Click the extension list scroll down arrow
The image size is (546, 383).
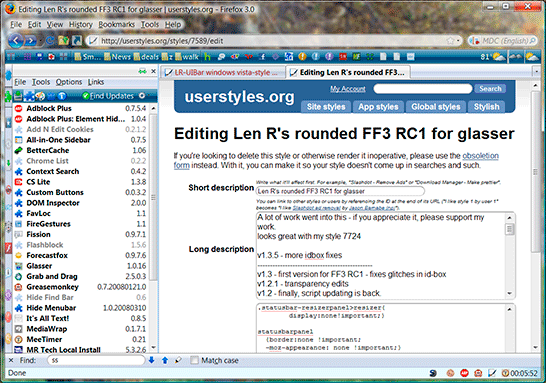click(x=153, y=348)
